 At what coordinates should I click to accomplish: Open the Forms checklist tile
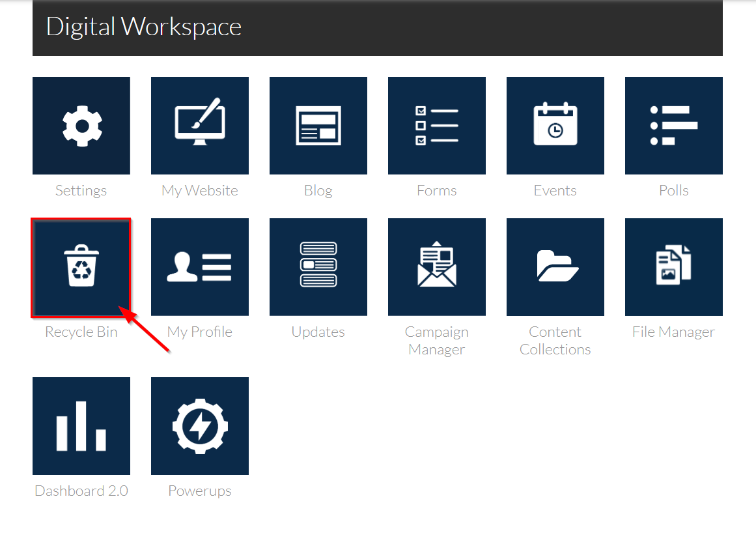point(437,125)
